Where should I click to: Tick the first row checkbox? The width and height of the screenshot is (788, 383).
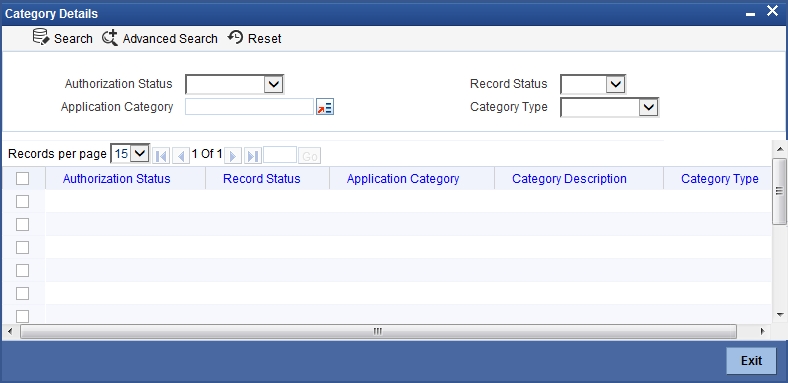coord(23,202)
